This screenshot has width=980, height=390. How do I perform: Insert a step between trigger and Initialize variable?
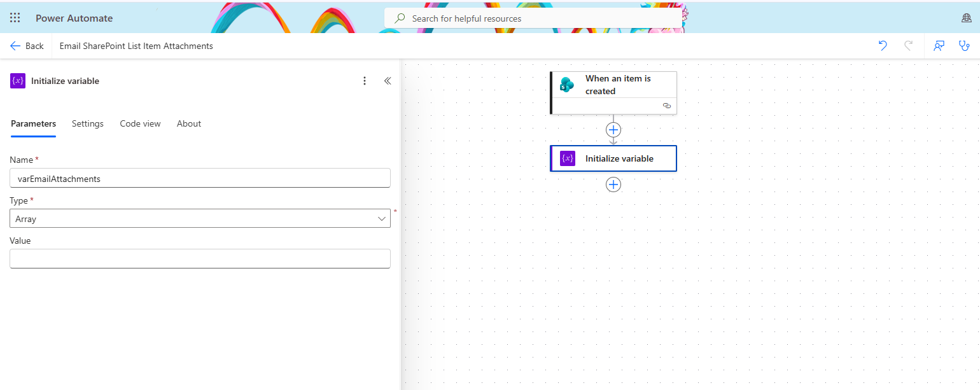[613, 130]
